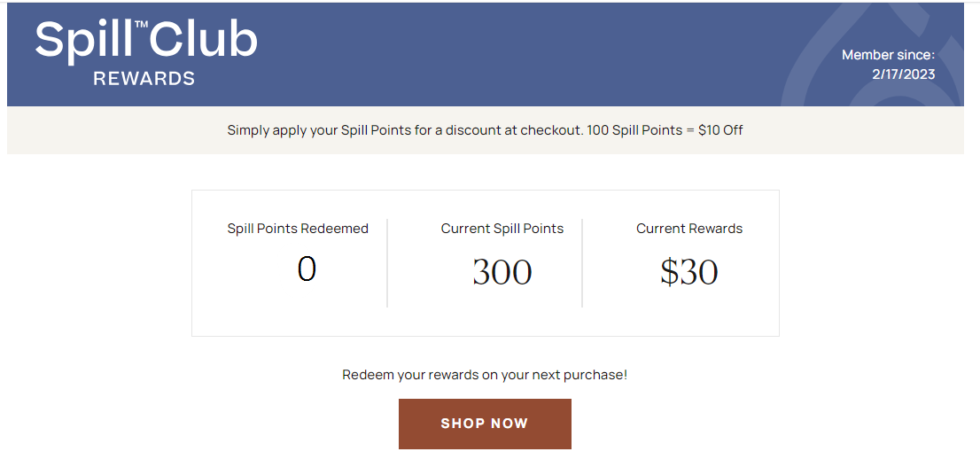Click the SHOP NOW button

[x=485, y=424]
